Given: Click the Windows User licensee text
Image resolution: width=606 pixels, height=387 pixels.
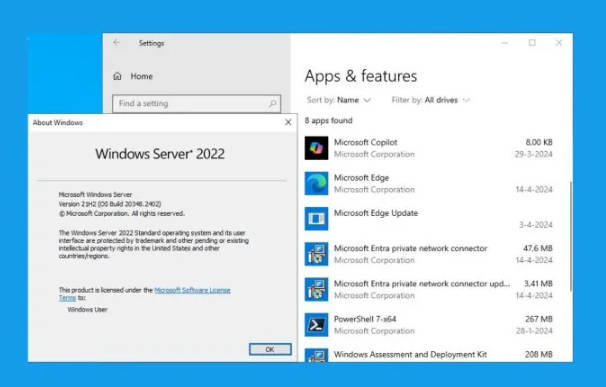Looking at the screenshot, I should pyautogui.click(x=87, y=309).
